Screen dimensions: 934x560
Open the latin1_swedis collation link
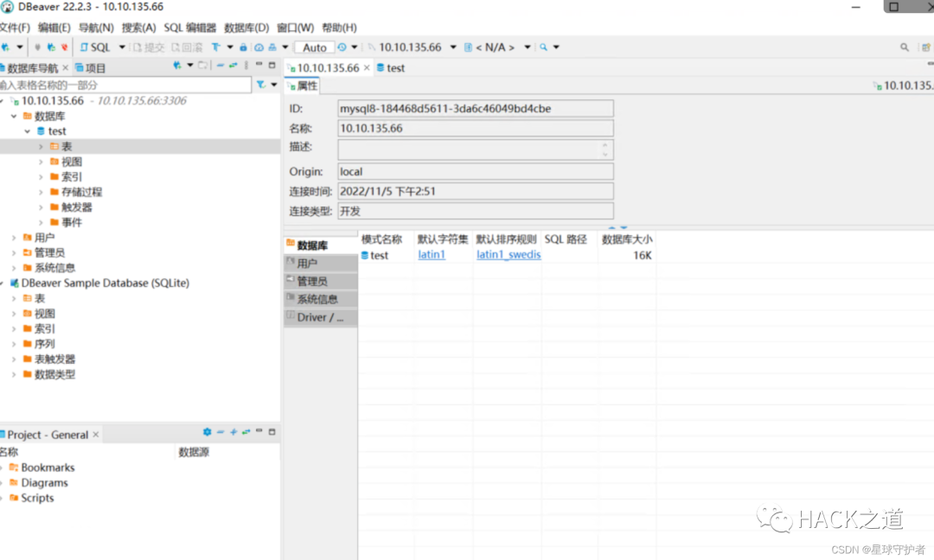509,255
